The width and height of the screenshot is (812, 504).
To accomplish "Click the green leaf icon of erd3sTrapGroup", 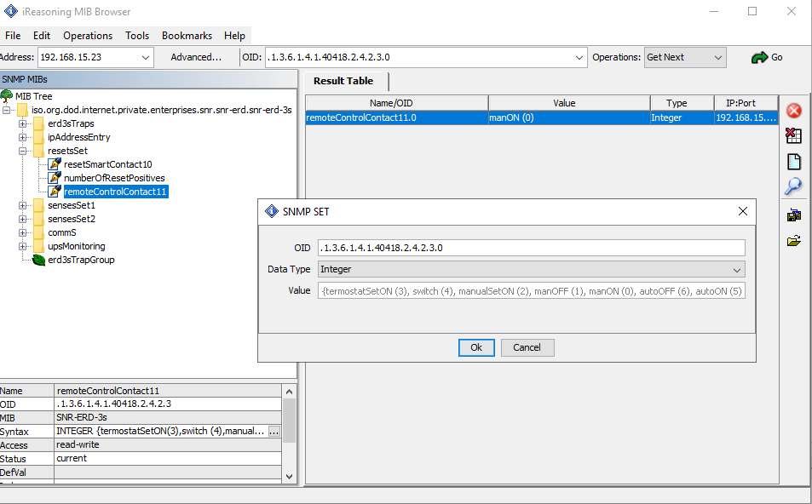I will pos(39,260).
